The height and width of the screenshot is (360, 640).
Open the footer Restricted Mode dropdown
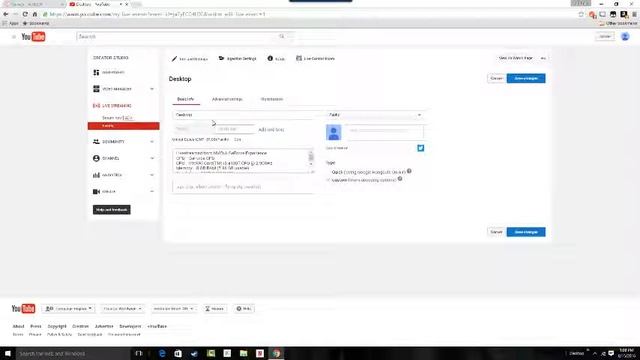click(173, 309)
